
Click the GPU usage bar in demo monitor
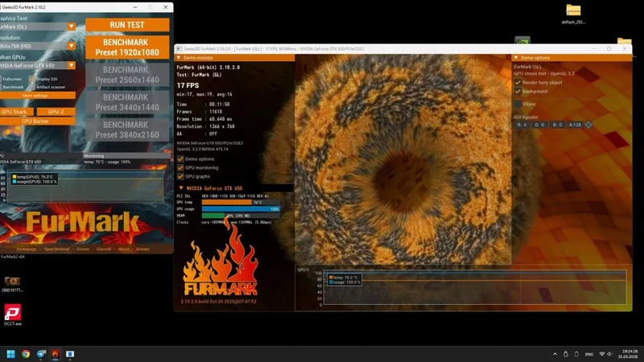[x=241, y=209]
